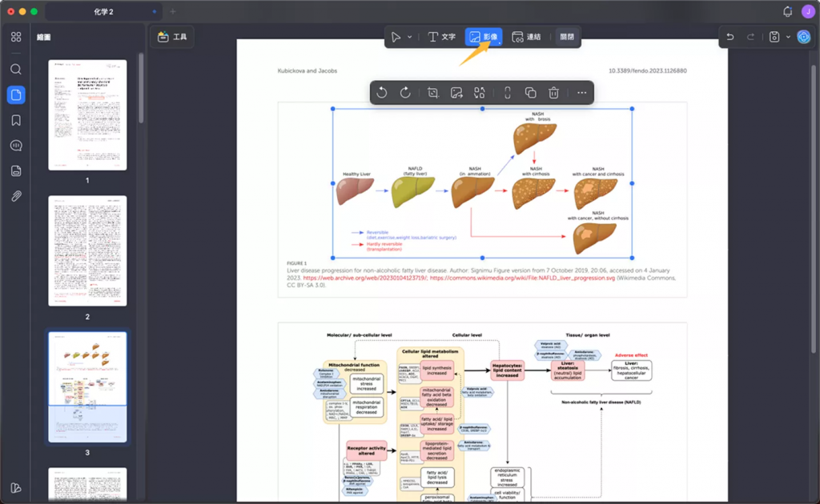The width and height of the screenshot is (820, 504).
Task: Click the 關閉 close editing button
Action: (x=567, y=37)
